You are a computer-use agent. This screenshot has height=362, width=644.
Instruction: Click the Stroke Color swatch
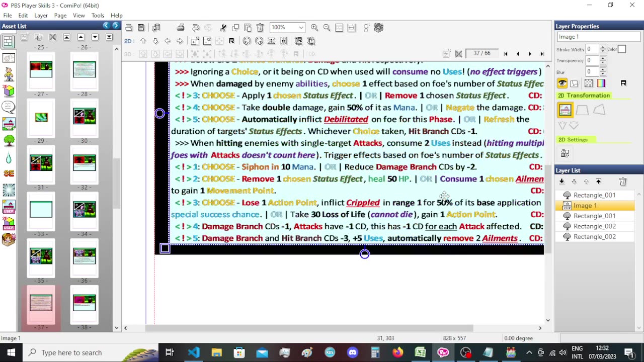[622, 49]
